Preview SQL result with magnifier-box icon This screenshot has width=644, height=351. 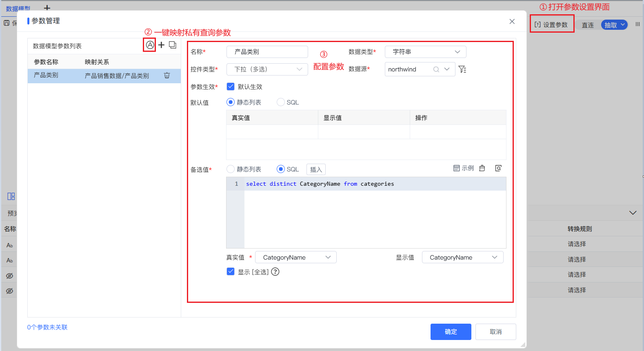[x=498, y=168]
